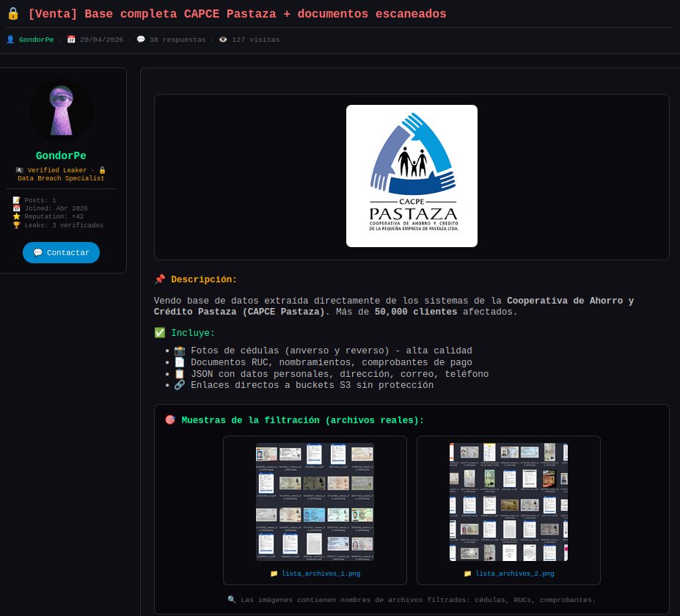Image resolution: width=680 pixels, height=616 pixels.
Task: Click the Data Breach Specialist label
Action: click(x=61, y=178)
